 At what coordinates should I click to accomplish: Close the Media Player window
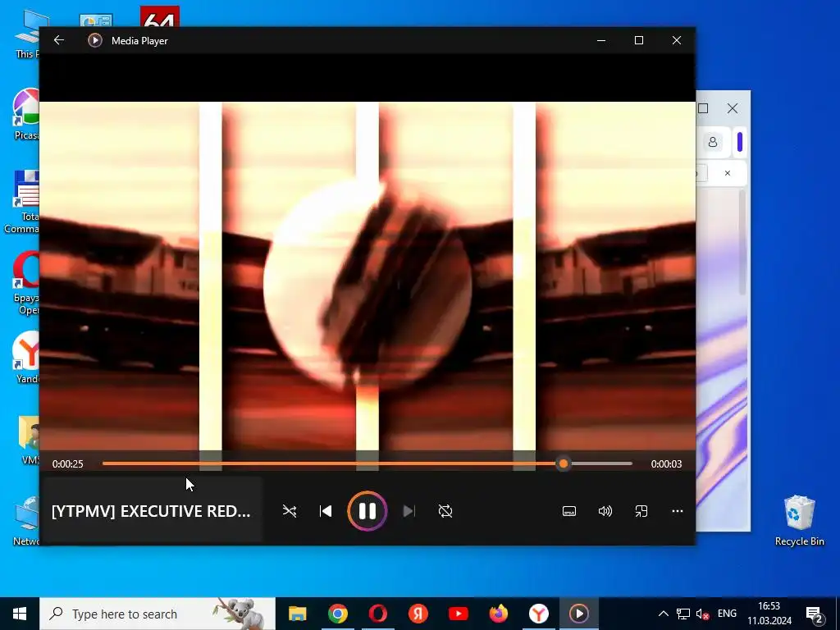(x=677, y=40)
